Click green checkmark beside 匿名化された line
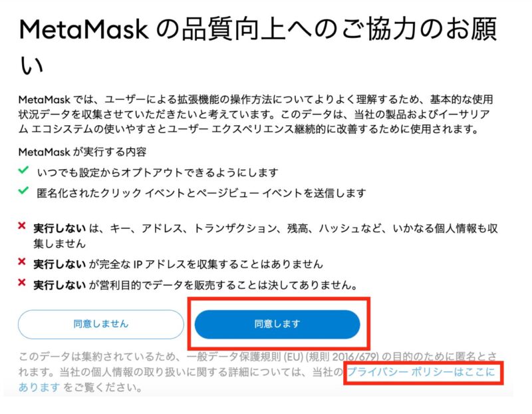The height and width of the screenshot is (414, 532). pos(23,191)
